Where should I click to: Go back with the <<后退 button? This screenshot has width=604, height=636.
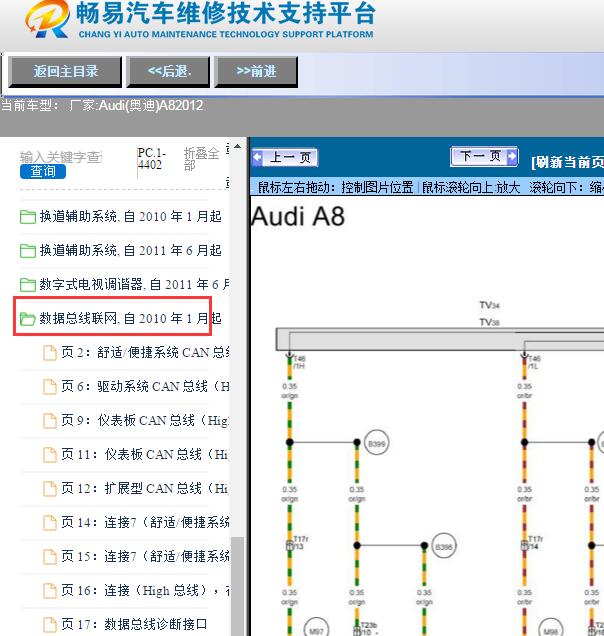pyautogui.click(x=168, y=72)
